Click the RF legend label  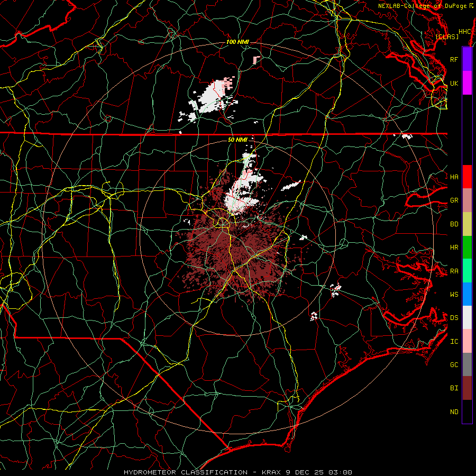click(454, 59)
